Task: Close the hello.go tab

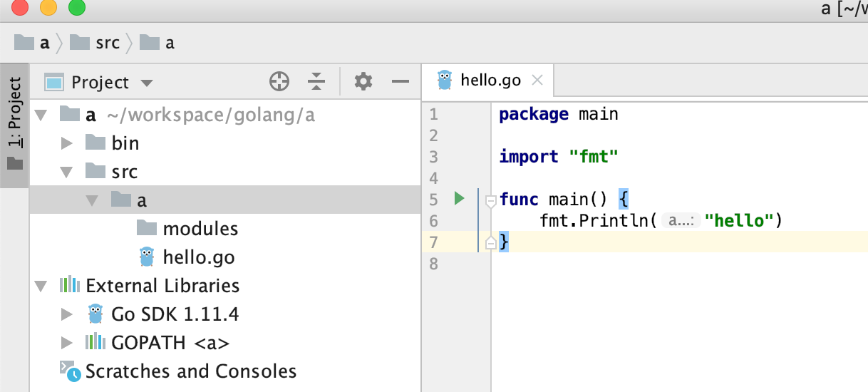Action: 537,80
